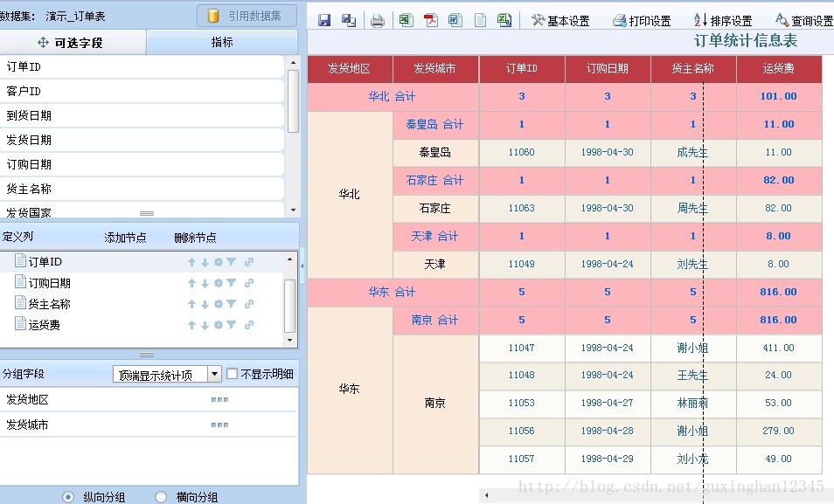Click the save floppy disk icon
Image resolution: width=834 pixels, height=504 pixels.
pos(324,20)
